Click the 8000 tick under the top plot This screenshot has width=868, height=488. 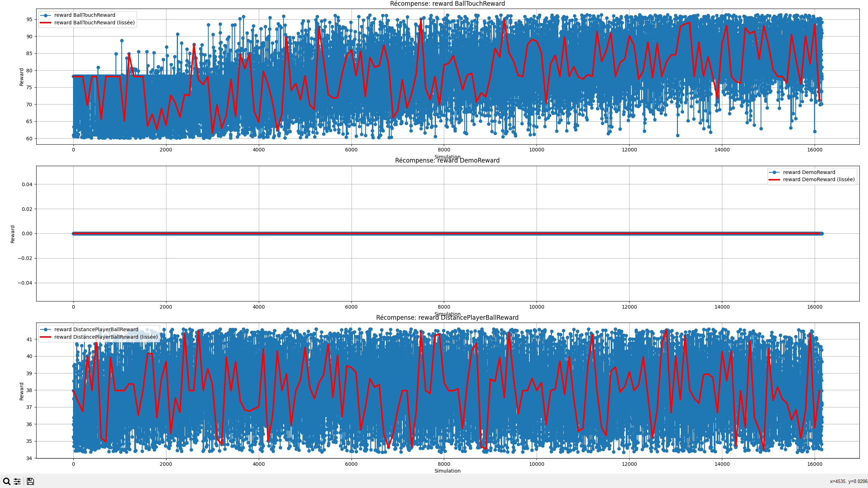[x=444, y=150]
